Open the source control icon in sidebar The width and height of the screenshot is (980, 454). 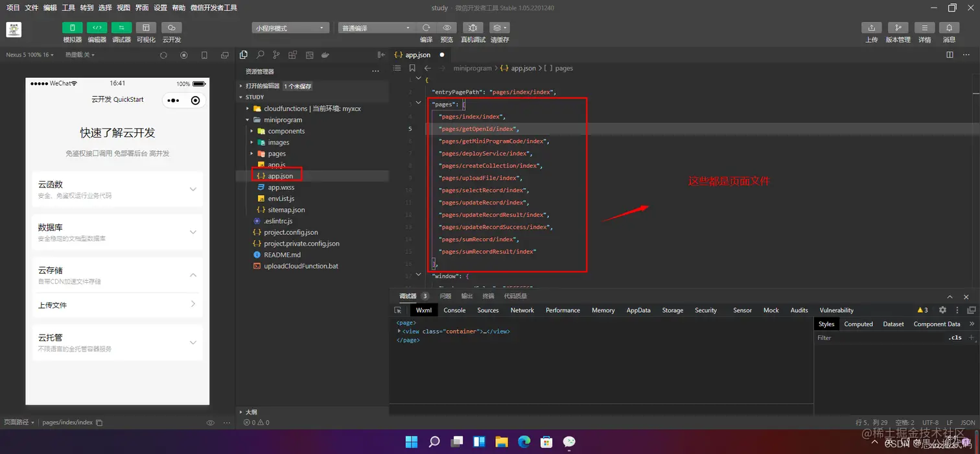point(277,55)
